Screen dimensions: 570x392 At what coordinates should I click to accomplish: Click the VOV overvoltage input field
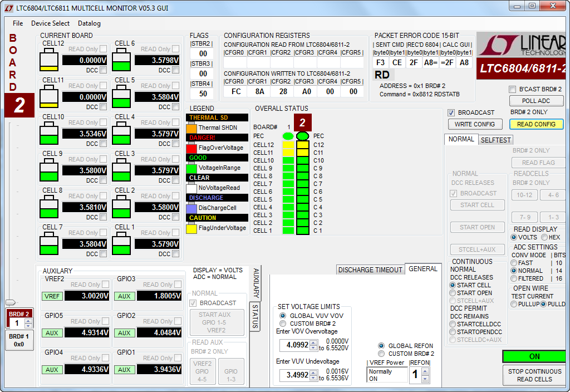pos(294,345)
